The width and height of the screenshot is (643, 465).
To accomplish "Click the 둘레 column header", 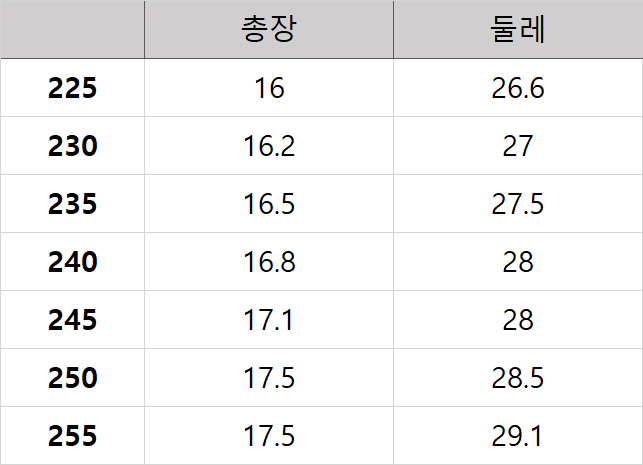I will click(x=518, y=30).
